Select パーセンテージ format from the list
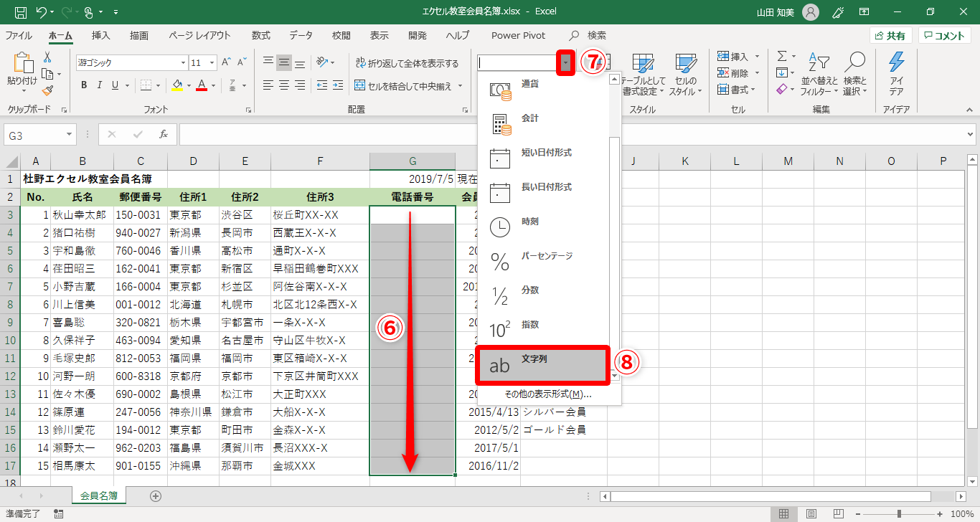 (x=542, y=262)
